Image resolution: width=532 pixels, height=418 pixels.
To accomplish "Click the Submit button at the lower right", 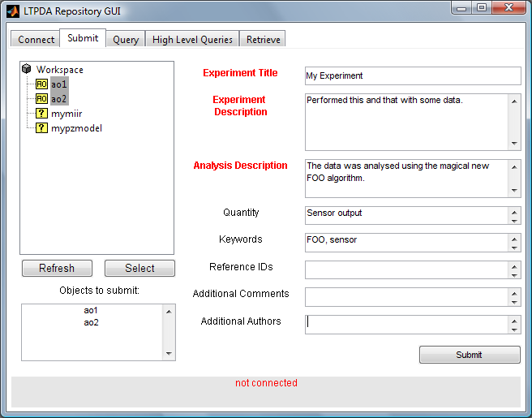I will click(x=470, y=355).
